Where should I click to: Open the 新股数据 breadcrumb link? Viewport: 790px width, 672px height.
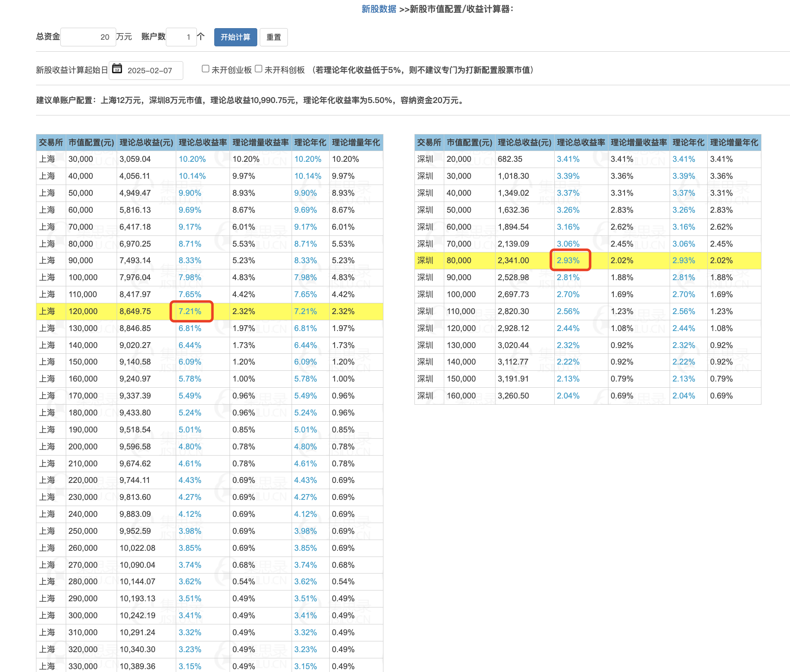click(378, 9)
